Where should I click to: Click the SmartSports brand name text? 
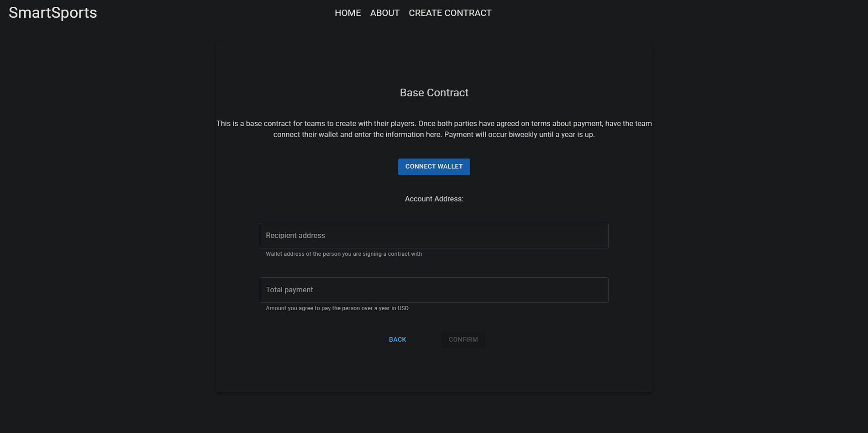[52, 12]
